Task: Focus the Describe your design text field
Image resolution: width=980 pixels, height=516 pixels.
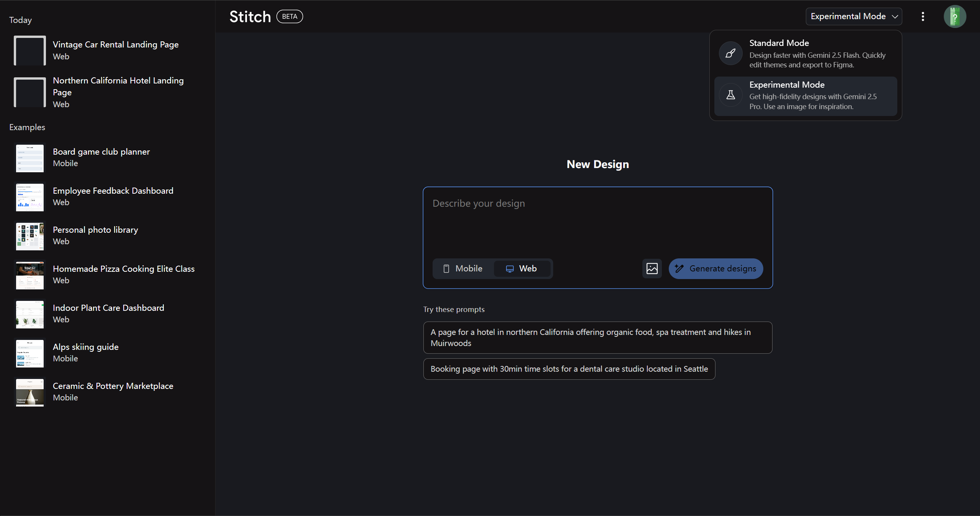Action: click(597, 222)
